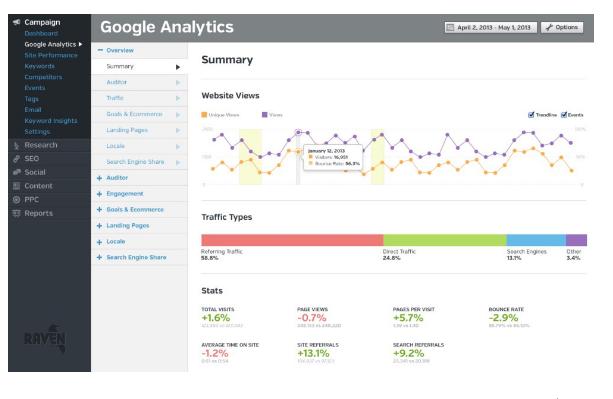Click the red Referring Traffic bar segment
The image size is (613, 399).
point(292,240)
